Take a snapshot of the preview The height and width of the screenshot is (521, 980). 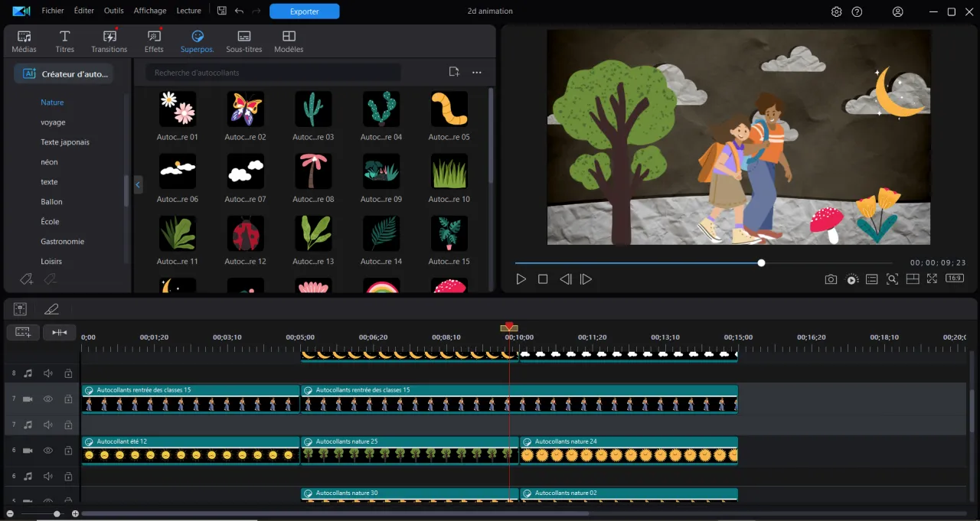pyautogui.click(x=831, y=278)
